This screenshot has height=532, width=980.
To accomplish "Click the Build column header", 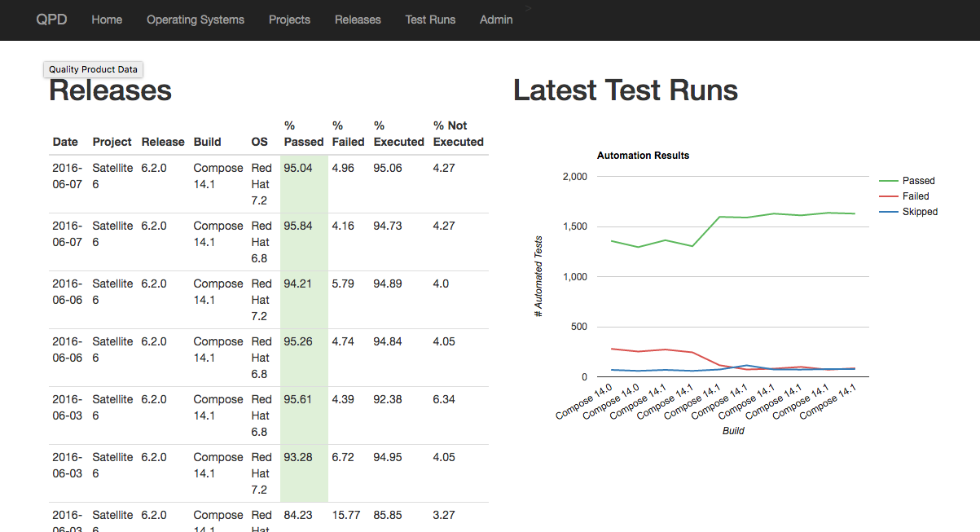I will pos(207,142).
